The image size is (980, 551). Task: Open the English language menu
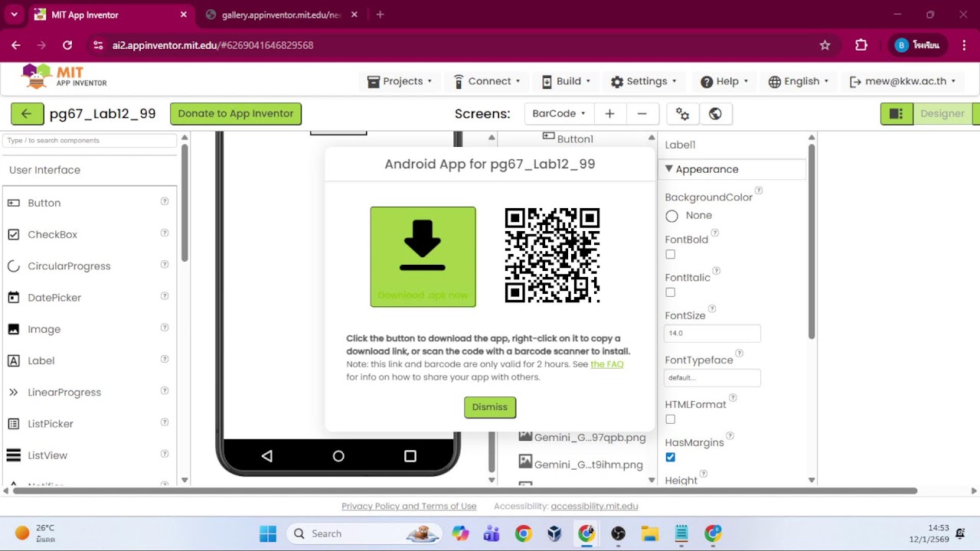[x=799, y=81]
